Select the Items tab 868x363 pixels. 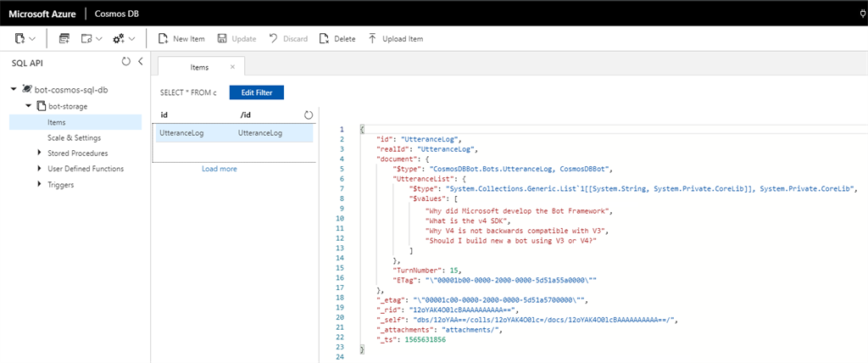pos(199,66)
